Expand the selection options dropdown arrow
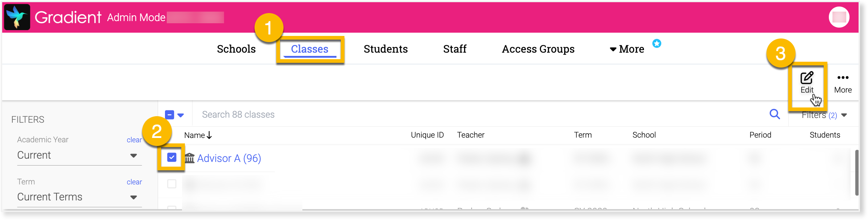 coord(180,114)
